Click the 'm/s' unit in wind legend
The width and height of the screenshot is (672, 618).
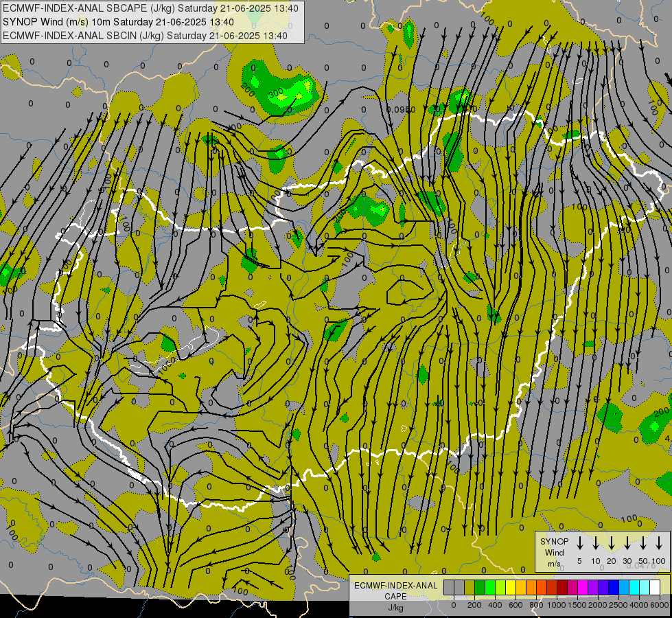coord(554,564)
